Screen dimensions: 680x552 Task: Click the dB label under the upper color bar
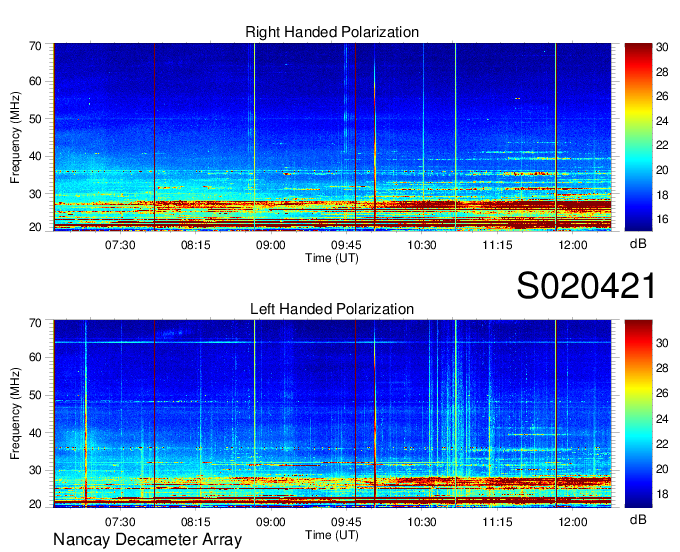(x=638, y=244)
